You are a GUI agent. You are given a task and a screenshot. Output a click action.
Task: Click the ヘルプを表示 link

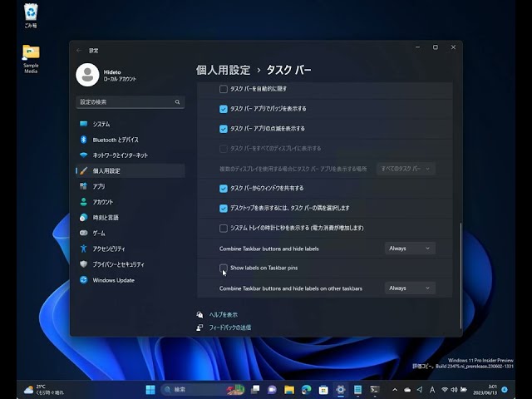pyautogui.click(x=222, y=315)
